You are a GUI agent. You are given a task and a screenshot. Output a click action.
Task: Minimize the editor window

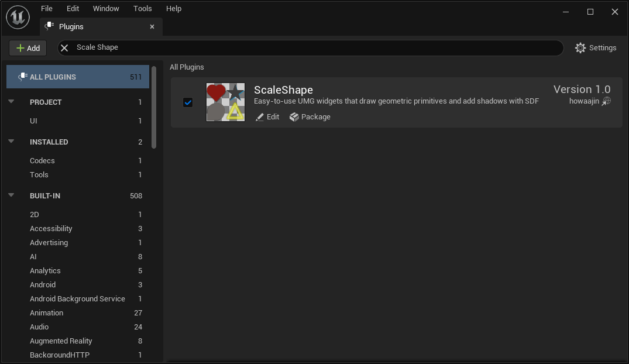pos(566,12)
